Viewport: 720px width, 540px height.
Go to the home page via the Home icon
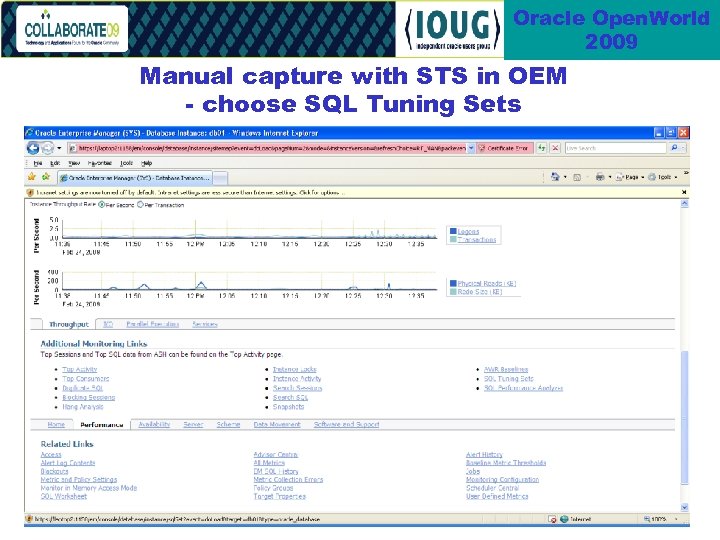point(555,177)
